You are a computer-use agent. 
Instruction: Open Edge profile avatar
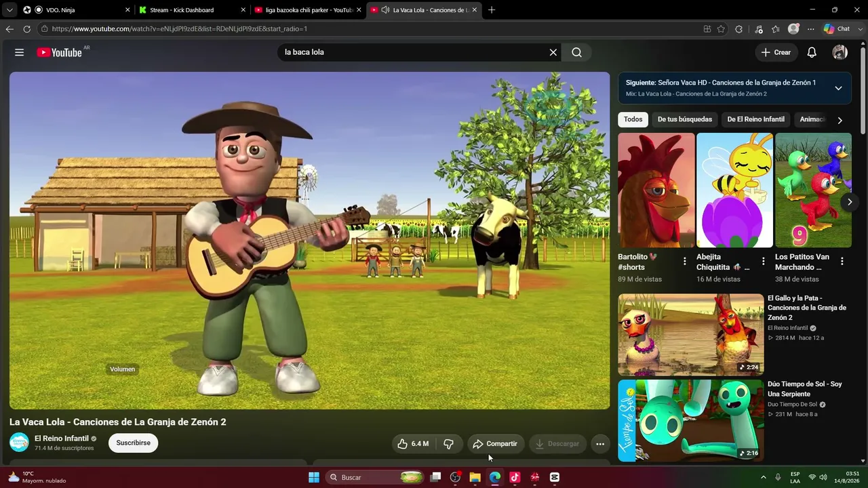(793, 29)
